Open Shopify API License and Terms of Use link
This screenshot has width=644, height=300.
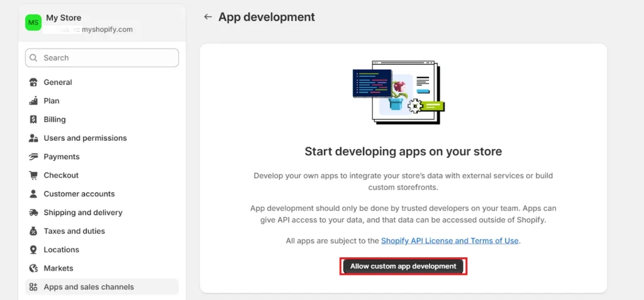pos(450,241)
